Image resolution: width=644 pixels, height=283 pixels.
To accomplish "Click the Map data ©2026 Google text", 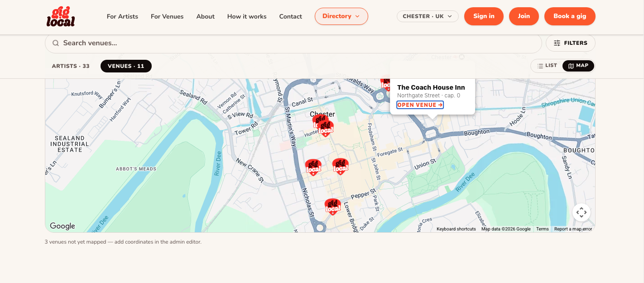I will pos(506,229).
